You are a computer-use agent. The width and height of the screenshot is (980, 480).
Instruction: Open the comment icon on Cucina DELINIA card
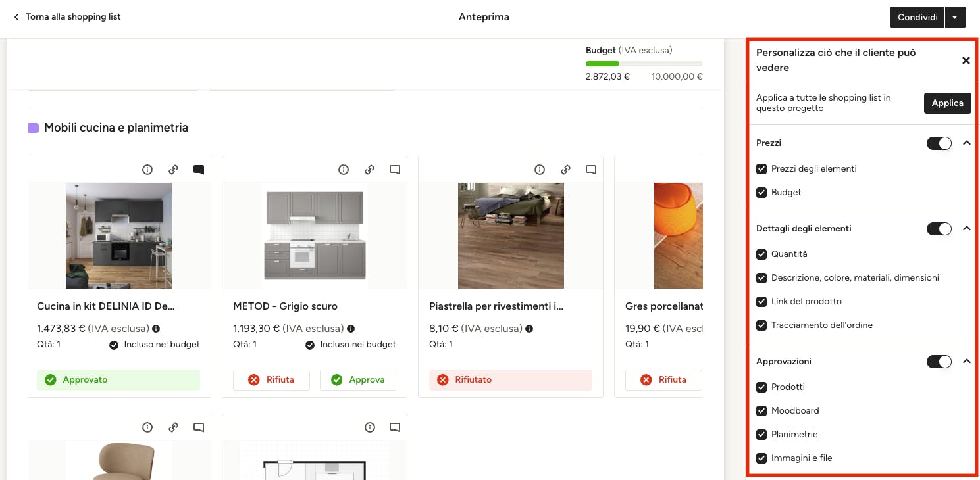point(199,170)
